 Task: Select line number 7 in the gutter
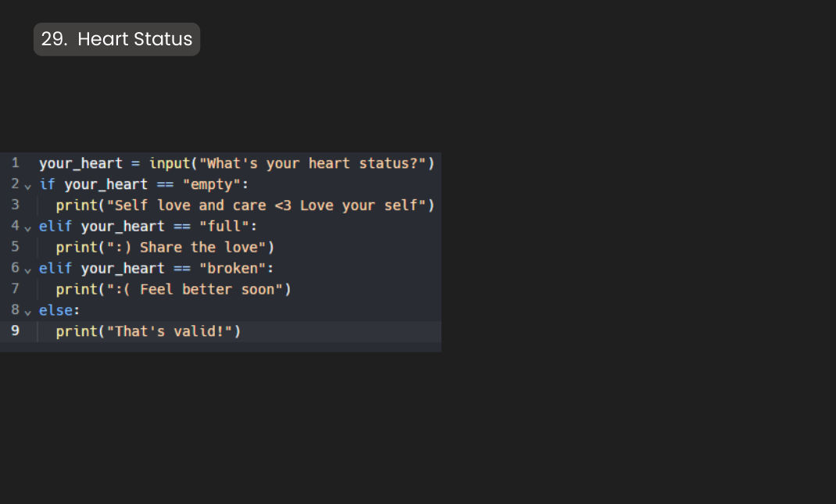coord(15,289)
